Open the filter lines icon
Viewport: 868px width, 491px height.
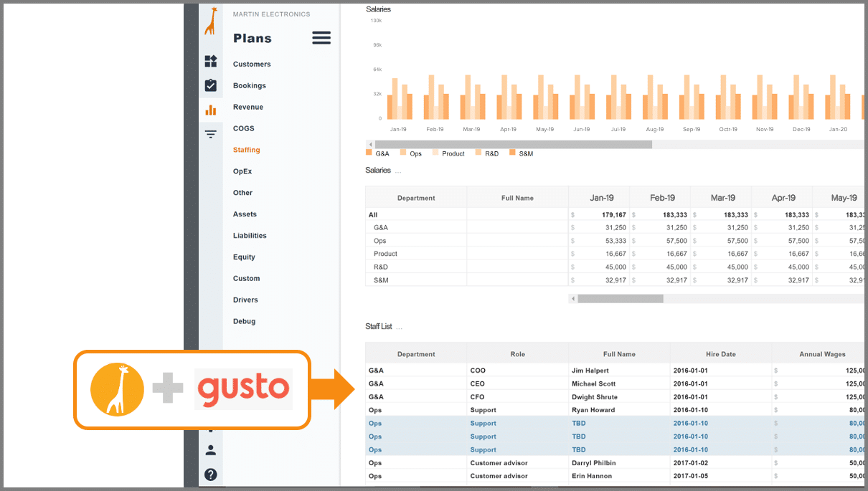(x=210, y=133)
